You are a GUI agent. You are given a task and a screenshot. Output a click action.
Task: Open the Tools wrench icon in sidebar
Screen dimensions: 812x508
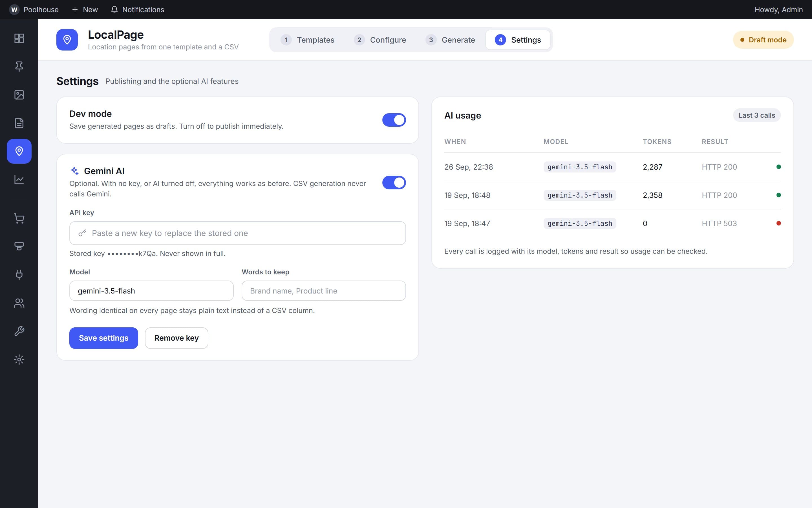pyautogui.click(x=19, y=331)
